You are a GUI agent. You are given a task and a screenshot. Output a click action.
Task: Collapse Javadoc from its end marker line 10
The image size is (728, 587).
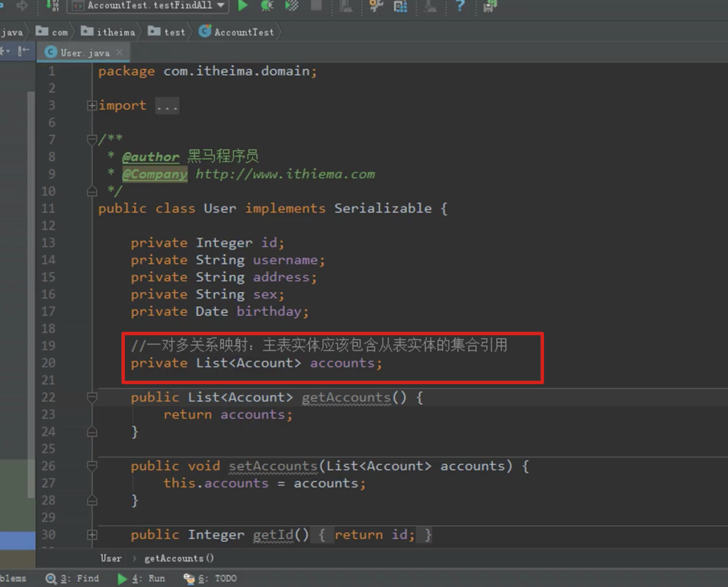(92, 191)
